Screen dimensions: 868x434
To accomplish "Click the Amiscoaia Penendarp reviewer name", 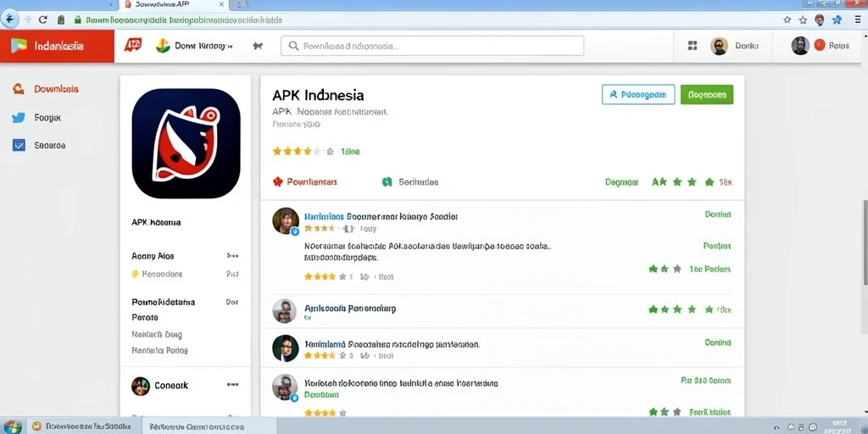I will click(x=350, y=309).
